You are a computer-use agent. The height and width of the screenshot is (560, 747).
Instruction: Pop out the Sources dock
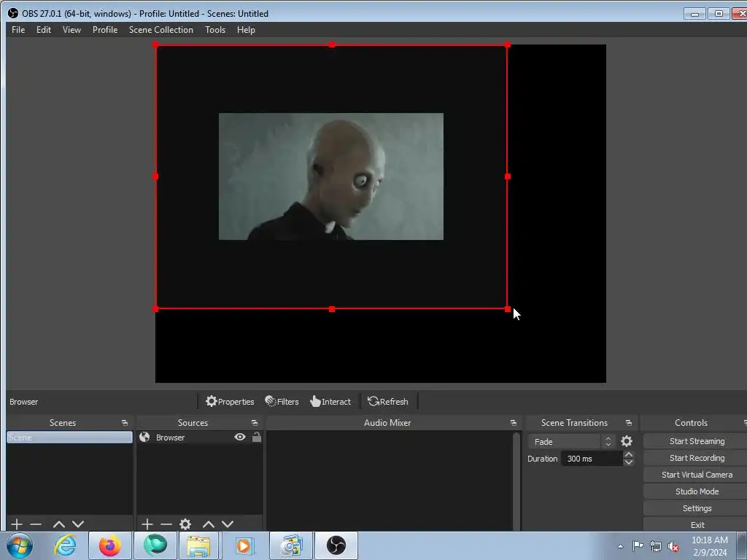point(255,423)
